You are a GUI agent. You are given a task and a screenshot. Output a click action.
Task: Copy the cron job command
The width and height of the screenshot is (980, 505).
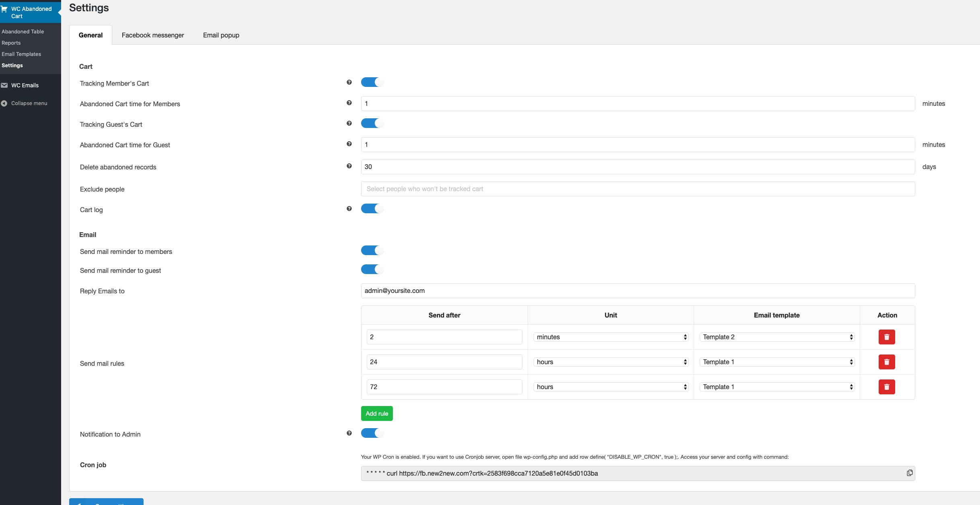[x=909, y=473]
